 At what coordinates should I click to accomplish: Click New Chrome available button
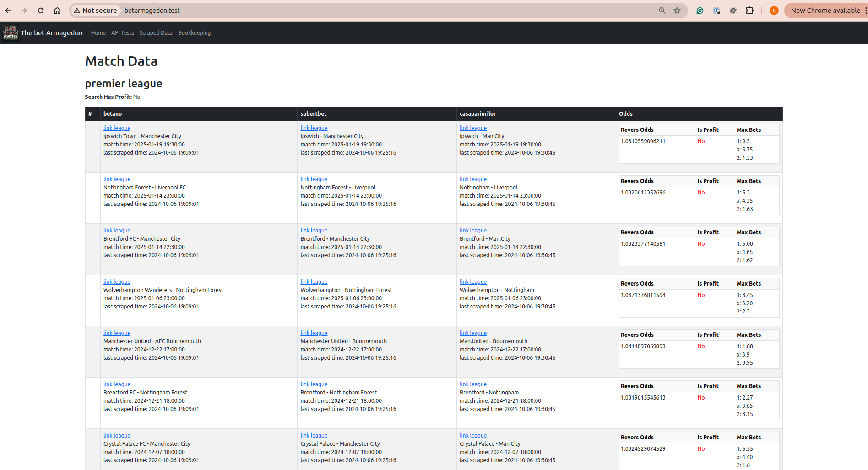tap(825, 11)
